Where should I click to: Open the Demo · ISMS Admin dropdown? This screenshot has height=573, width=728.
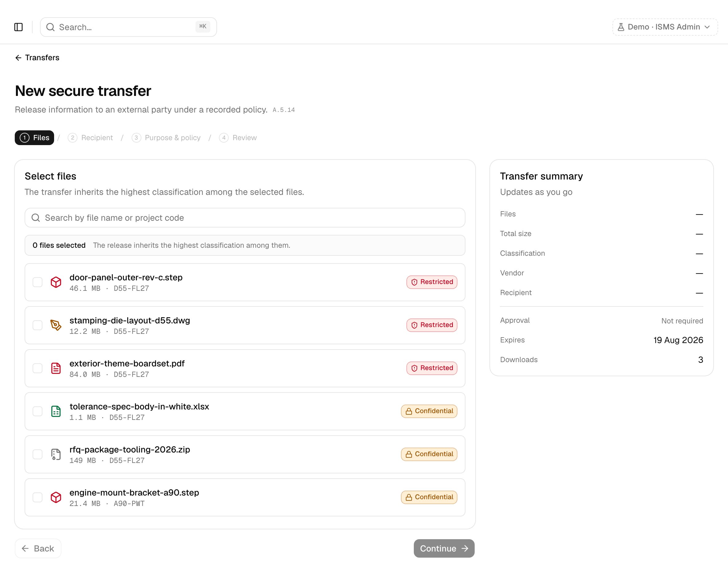pyautogui.click(x=665, y=27)
